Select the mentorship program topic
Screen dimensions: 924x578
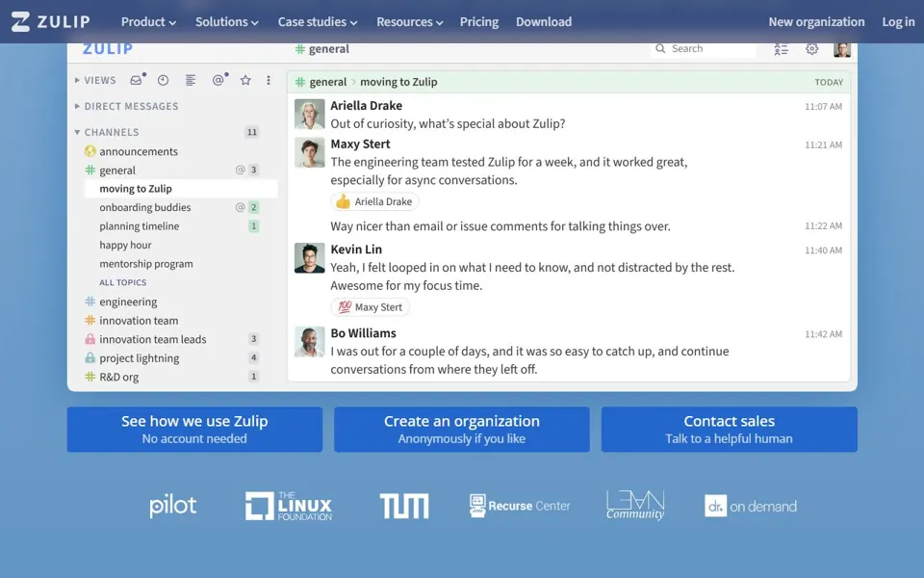click(x=146, y=264)
